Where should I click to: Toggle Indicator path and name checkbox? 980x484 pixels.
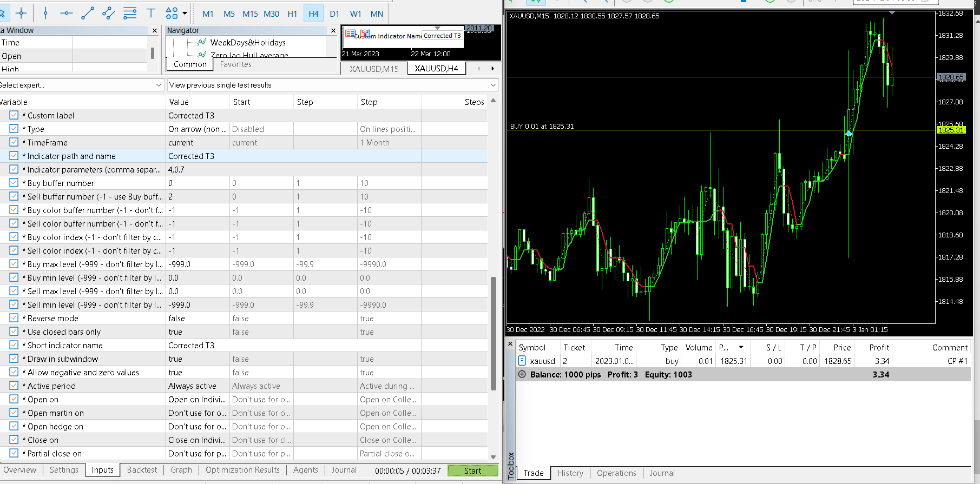pos(14,156)
